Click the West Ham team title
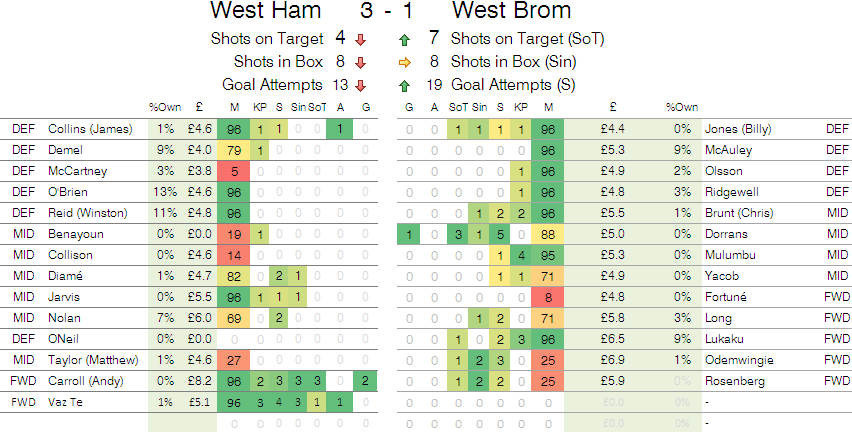The height and width of the screenshot is (432, 852). (266, 12)
